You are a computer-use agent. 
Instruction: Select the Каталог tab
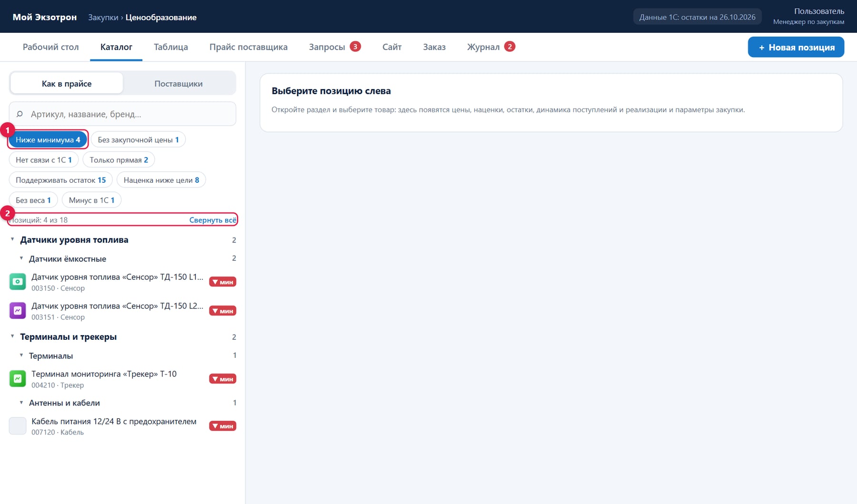click(x=116, y=47)
